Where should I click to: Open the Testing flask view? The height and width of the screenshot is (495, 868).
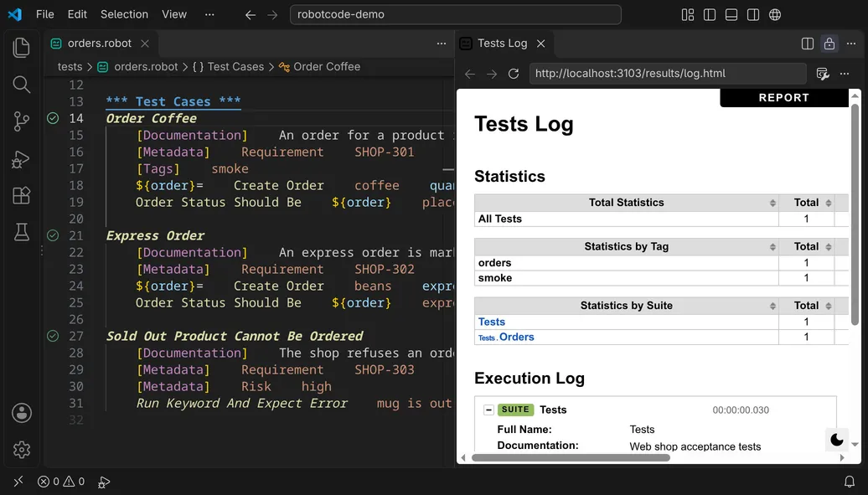pyautogui.click(x=21, y=232)
